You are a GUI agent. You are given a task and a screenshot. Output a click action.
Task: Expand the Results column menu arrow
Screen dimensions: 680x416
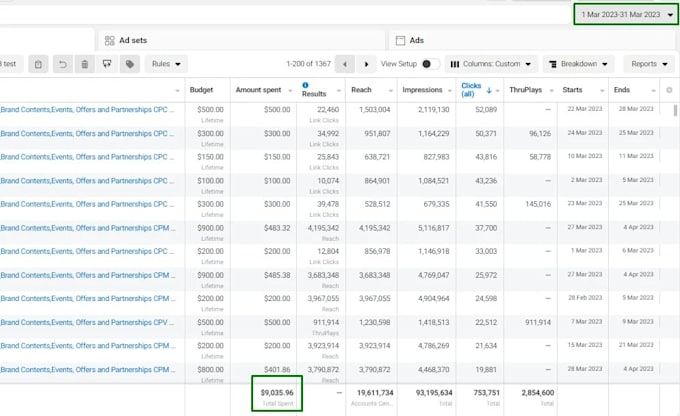pyautogui.click(x=339, y=91)
